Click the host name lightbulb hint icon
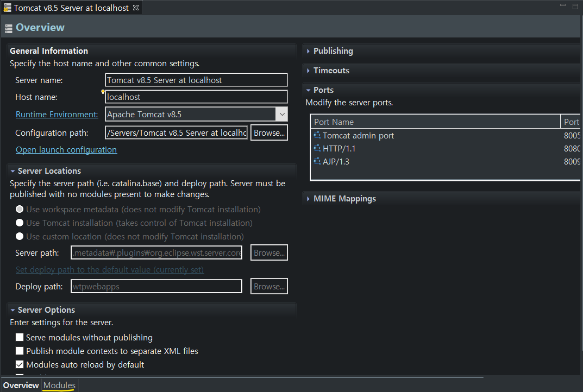 point(103,92)
